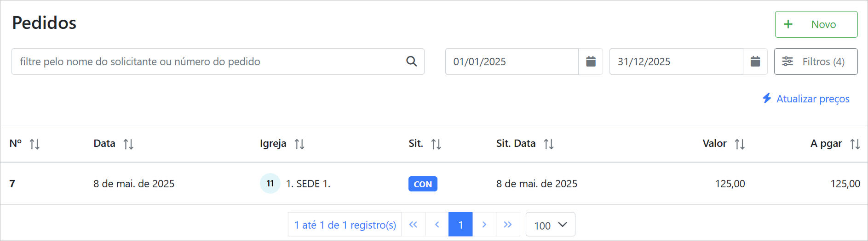This screenshot has height=241, width=868.
Task: Open the Filtros (4) filter panel
Action: [816, 62]
